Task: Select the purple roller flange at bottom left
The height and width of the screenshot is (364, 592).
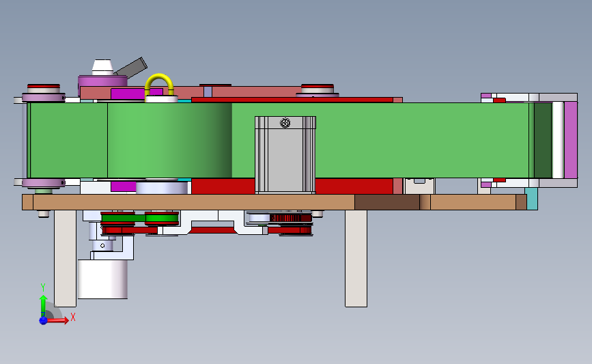Action: [44, 183]
